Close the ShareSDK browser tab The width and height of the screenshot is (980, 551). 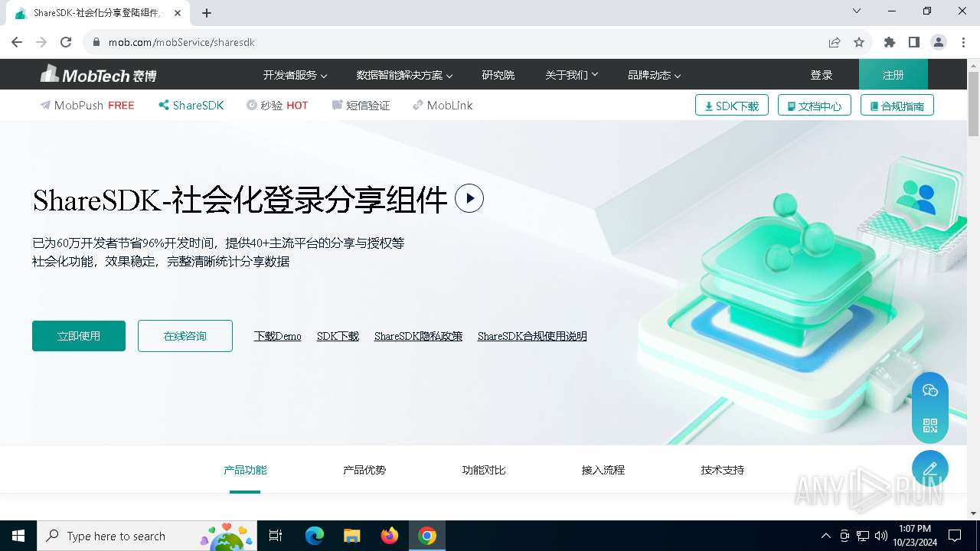178,13
